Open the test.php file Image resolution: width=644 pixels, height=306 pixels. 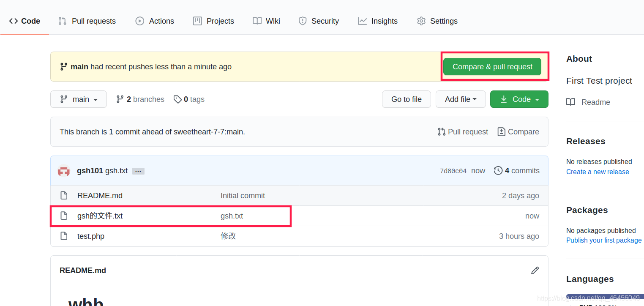click(91, 236)
